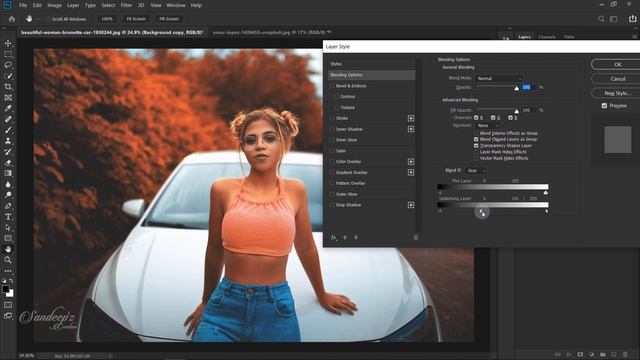Select the Hand tool in toolbar
This screenshot has height=360, width=640.
[8, 249]
